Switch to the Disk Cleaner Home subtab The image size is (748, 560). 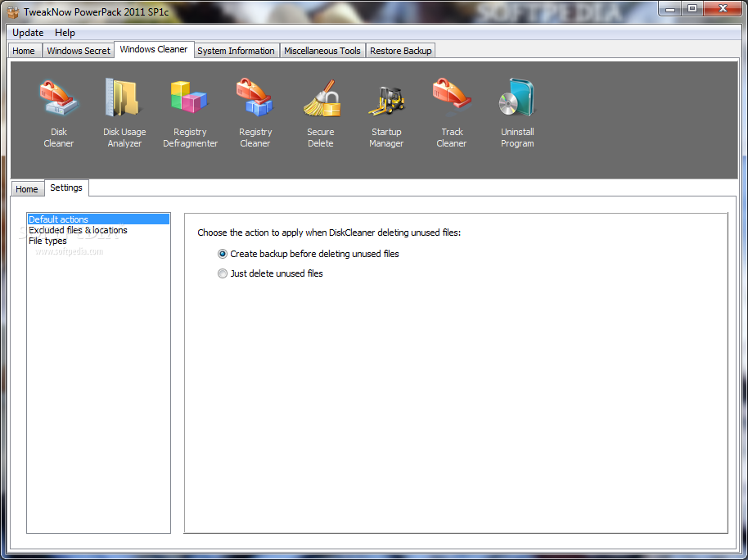[27, 189]
